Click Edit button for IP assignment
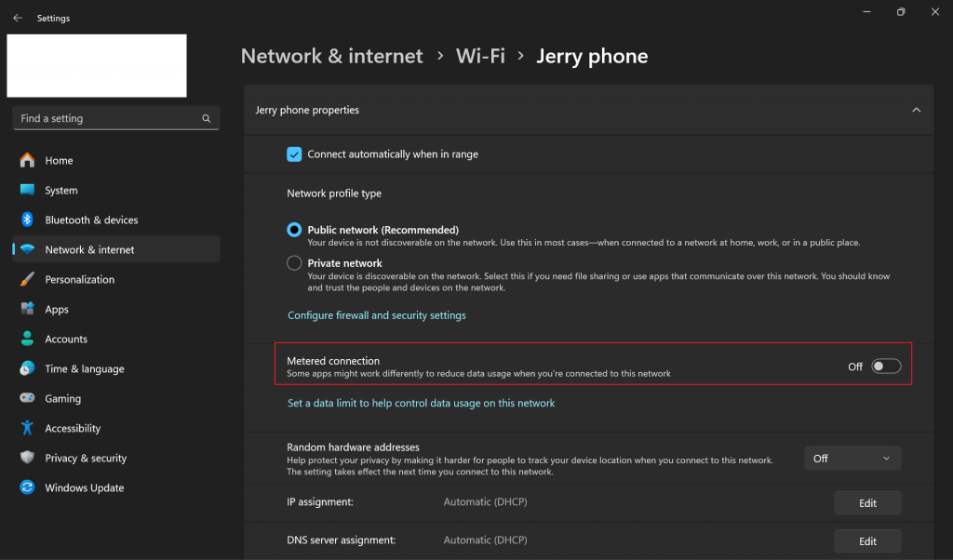 [867, 503]
